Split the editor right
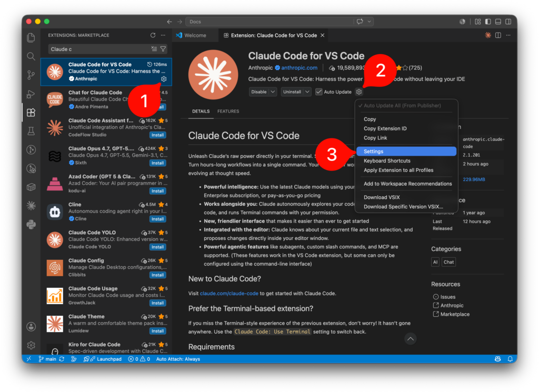Viewport: 539px width, 392px height. pyautogui.click(x=498, y=35)
